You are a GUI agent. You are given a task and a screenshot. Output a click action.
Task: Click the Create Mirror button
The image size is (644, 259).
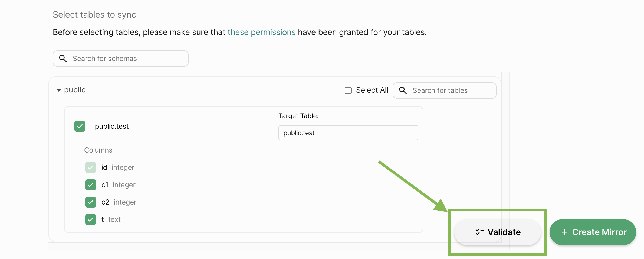tap(593, 232)
